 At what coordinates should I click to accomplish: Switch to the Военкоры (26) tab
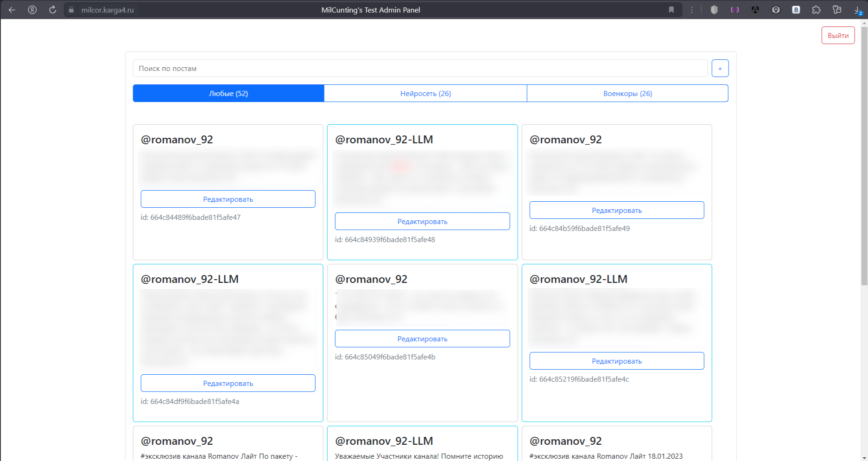(x=627, y=93)
